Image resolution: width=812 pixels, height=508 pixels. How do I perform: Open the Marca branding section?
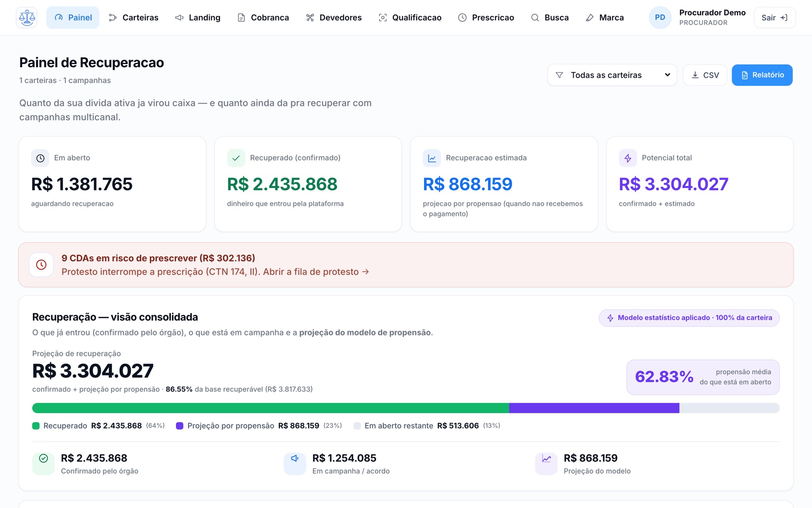coord(604,18)
